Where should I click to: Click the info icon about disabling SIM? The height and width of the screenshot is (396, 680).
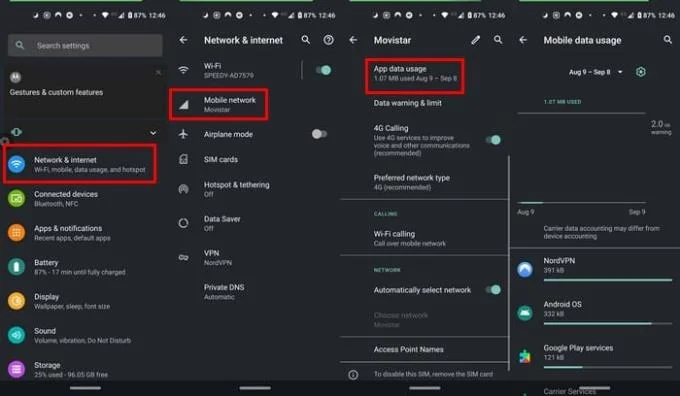point(353,374)
